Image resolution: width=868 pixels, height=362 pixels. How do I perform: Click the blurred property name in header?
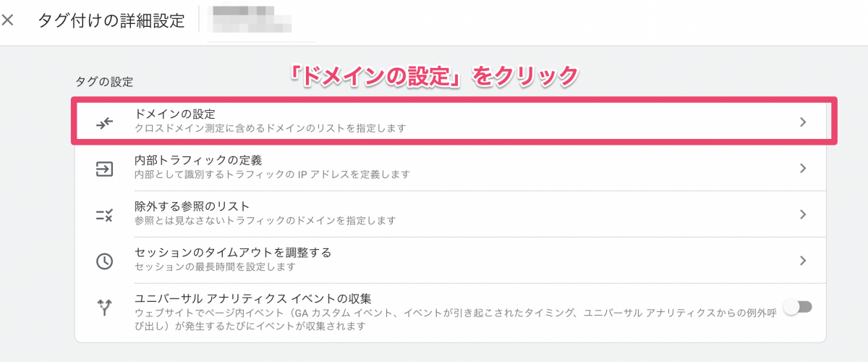click(250, 20)
